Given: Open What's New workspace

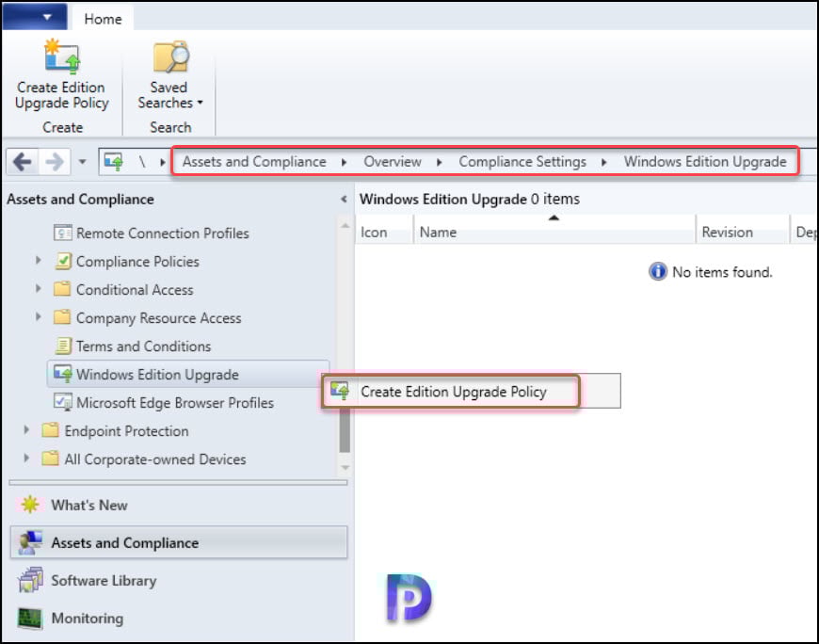Looking at the screenshot, I should click(178, 505).
